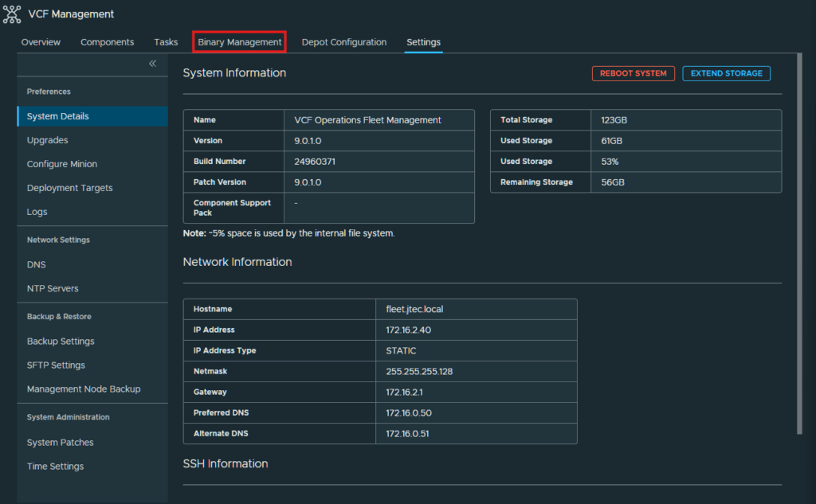Select System Details in sidebar

(x=92, y=116)
